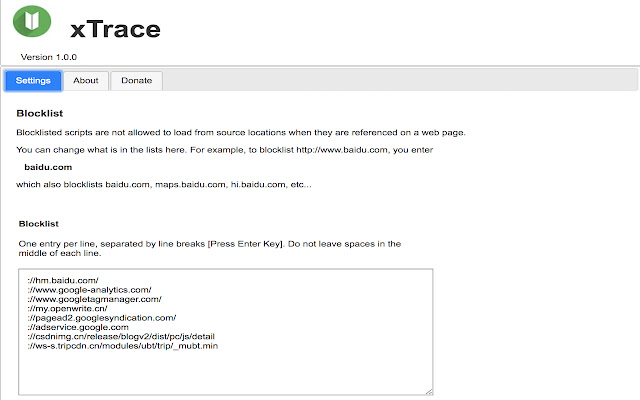The image size is (640, 400).
Task: Click the 'You can change what is in the lists' sentence
Action: coord(224,150)
